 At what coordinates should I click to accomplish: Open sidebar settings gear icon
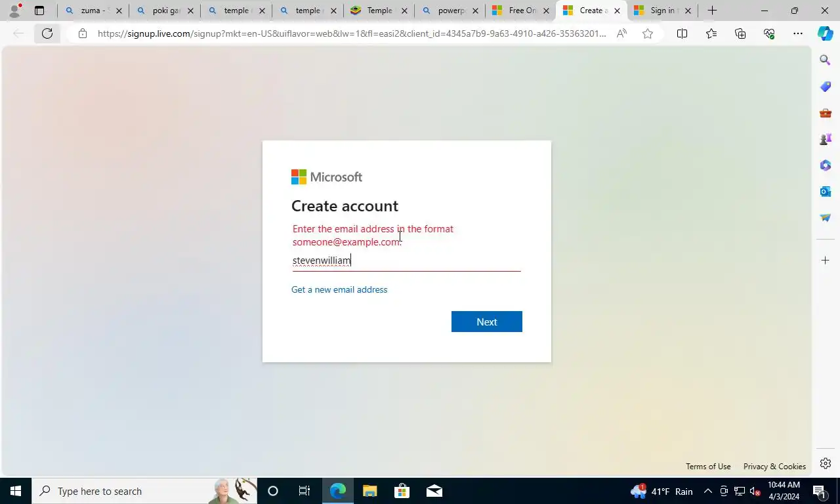coord(826,463)
